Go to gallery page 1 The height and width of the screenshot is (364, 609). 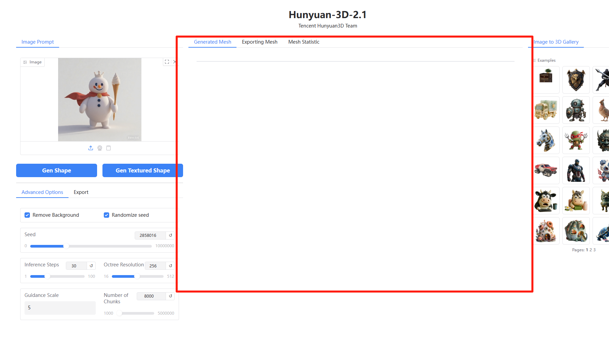pos(587,250)
